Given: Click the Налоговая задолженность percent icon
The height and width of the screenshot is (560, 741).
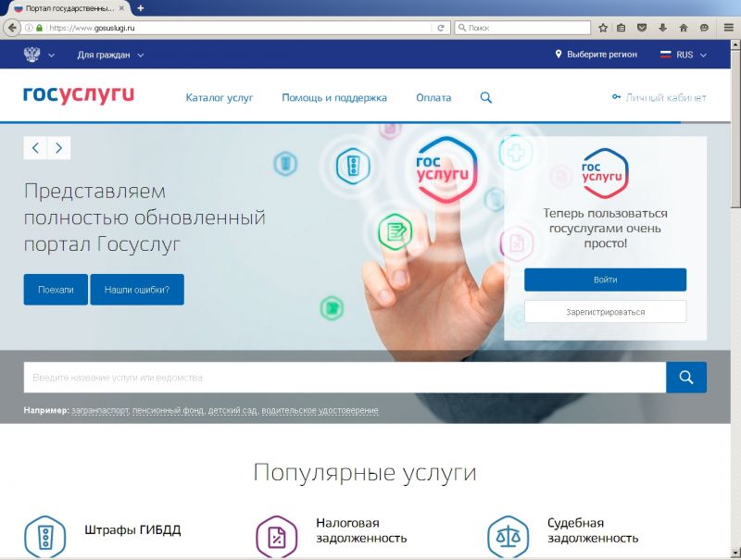Looking at the screenshot, I should coord(276,536).
